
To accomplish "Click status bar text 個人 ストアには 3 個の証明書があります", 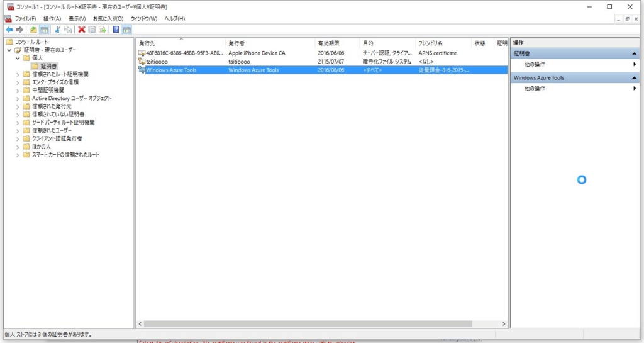I will coord(48,334).
